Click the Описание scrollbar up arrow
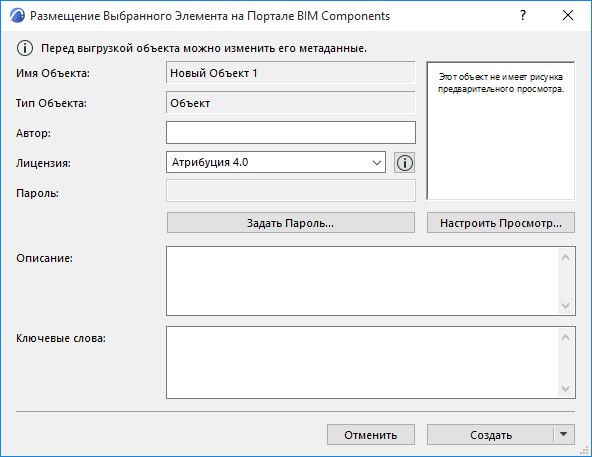 click(566, 258)
